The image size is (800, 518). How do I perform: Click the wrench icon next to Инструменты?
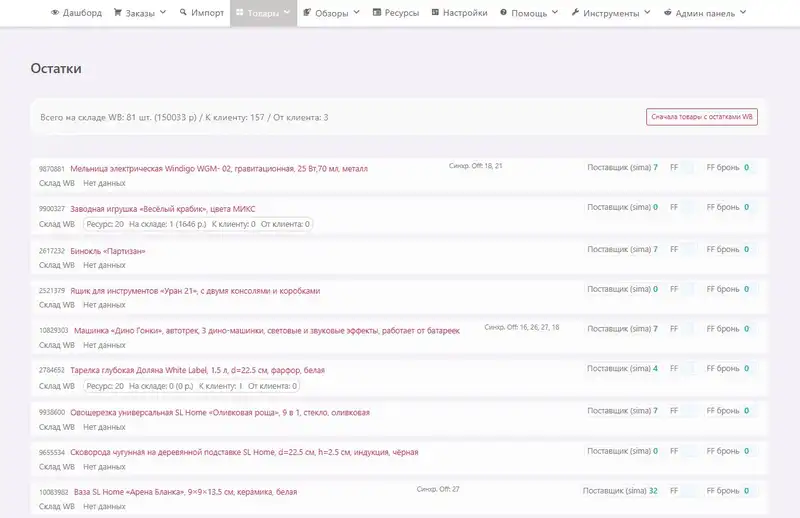[575, 12]
